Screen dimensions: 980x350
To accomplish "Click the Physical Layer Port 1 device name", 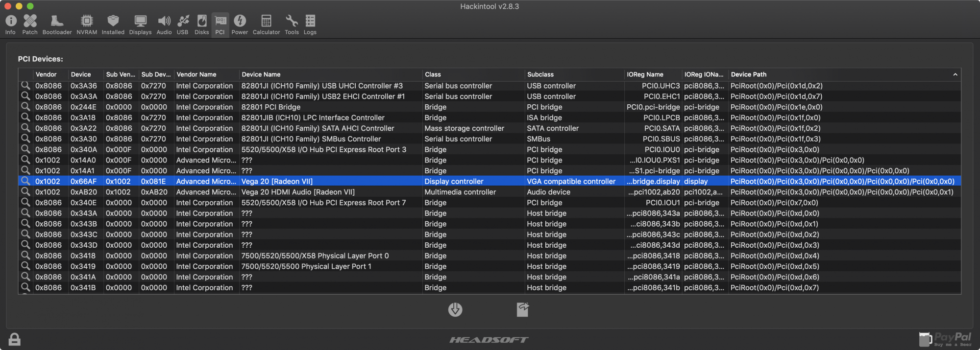I will click(x=306, y=266).
